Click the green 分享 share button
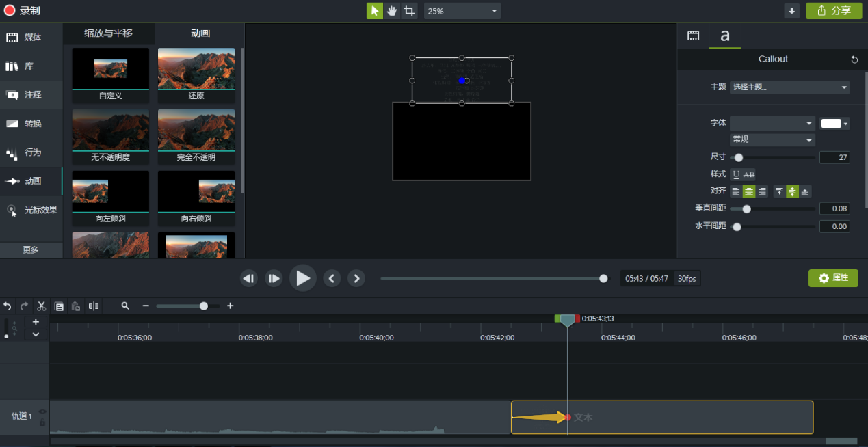The image size is (868, 447). 834,11
